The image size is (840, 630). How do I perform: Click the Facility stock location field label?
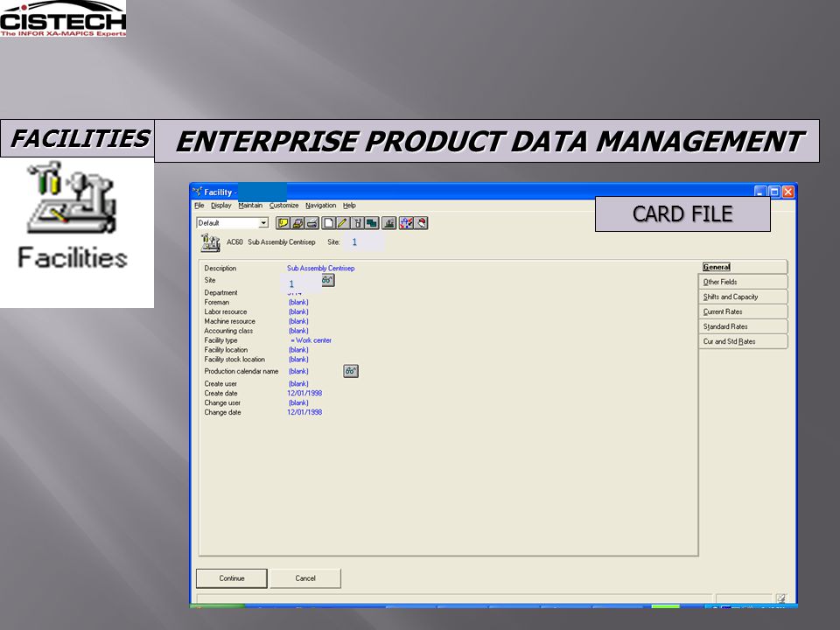(234, 360)
